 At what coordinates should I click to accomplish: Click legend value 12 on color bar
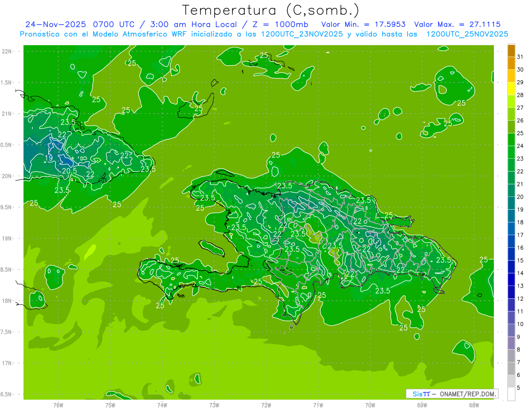[x=520, y=299]
